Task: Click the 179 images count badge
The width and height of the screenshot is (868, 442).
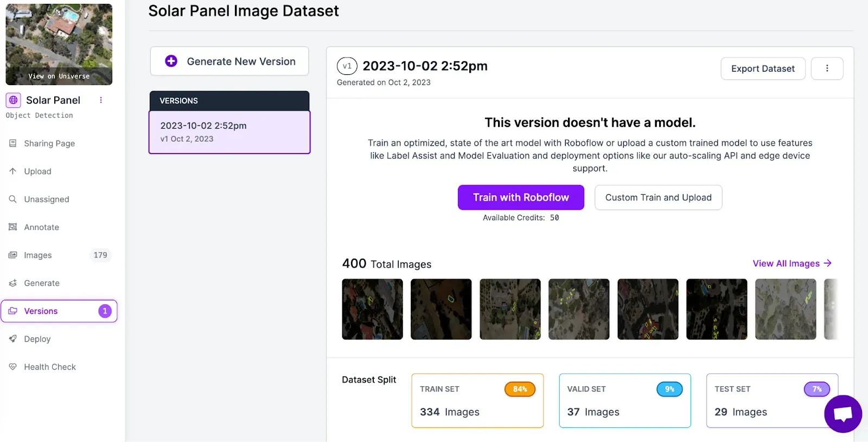Action: click(x=100, y=255)
